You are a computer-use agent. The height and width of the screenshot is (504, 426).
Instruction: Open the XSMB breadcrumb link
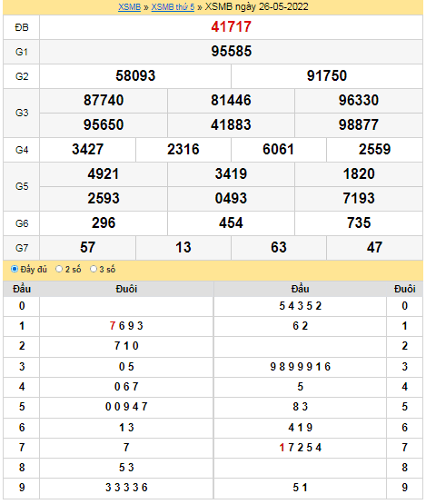point(129,6)
